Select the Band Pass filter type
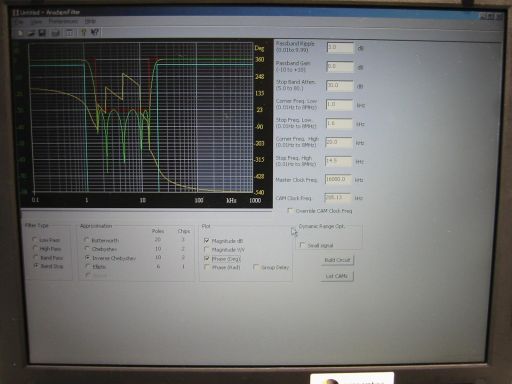The width and height of the screenshot is (512, 384). click(x=36, y=257)
